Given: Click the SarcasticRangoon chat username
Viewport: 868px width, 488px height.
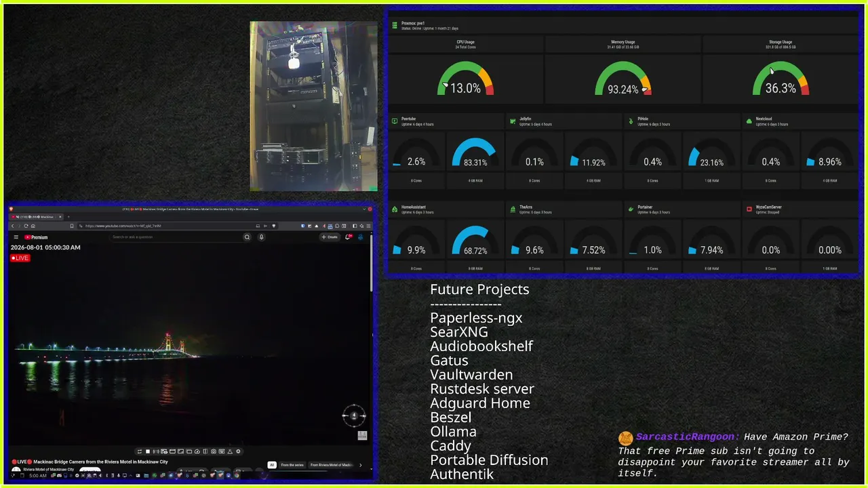Looking at the screenshot, I should tap(687, 437).
